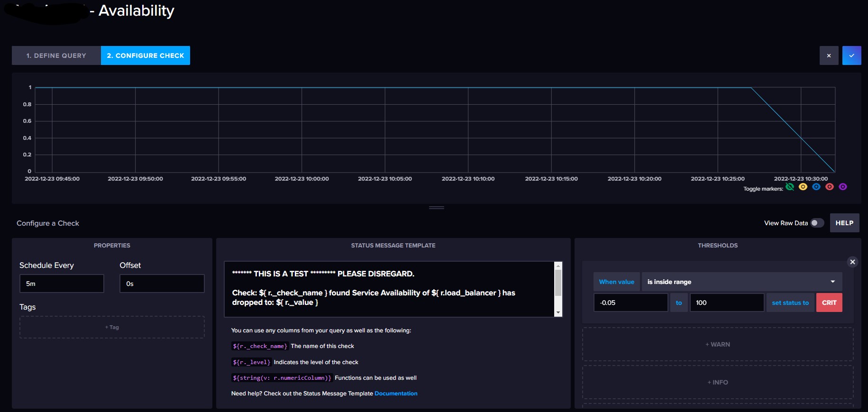
Task: Open the 'is inside range' dropdown
Action: pos(742,282)
